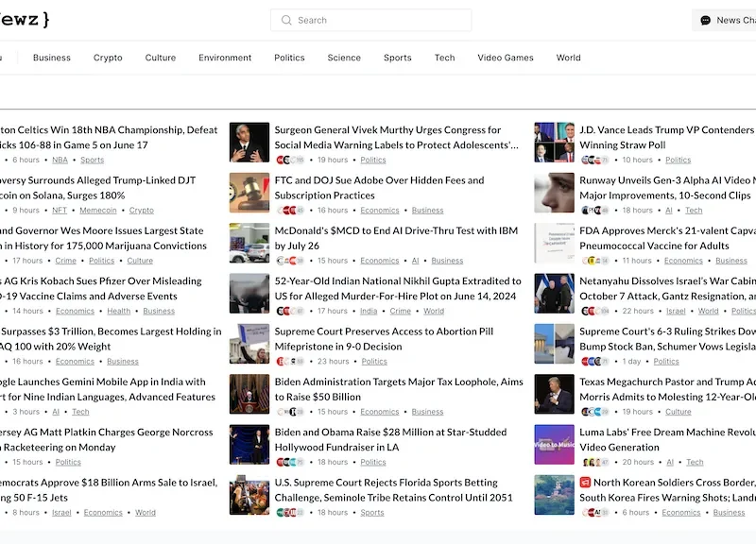The height and width of the screenshot is (544, 756).
Task: Click source icons under FDA Approves Merck's vaccine story
Action: point(595,261)
